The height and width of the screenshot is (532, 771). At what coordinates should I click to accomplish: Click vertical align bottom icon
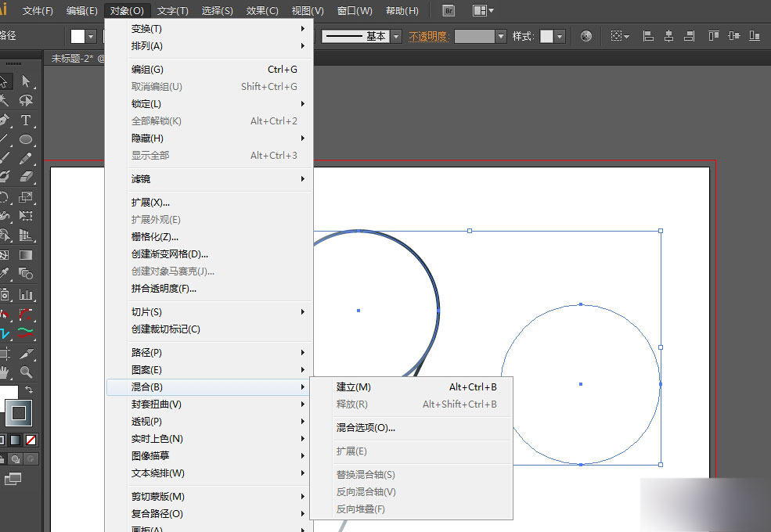(755, 36)
